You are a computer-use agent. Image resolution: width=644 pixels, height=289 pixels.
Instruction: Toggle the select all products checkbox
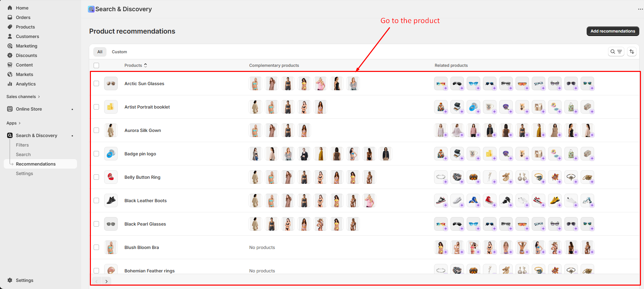click(x=96, y=65)
